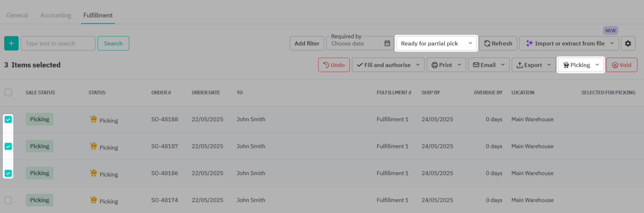Click the Void button

[621, 65]
